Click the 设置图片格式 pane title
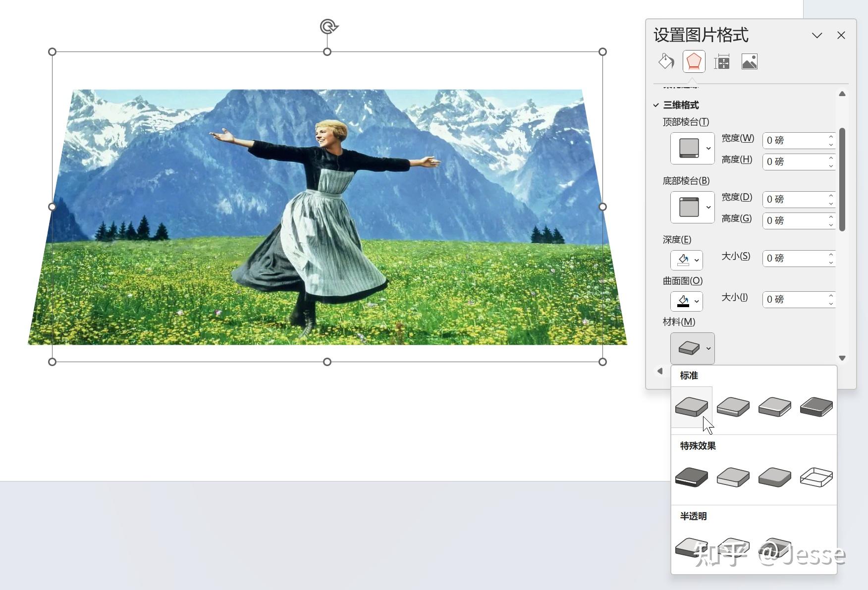The width and height of the screenshot is (868, 590). click(x=701, y=35)
